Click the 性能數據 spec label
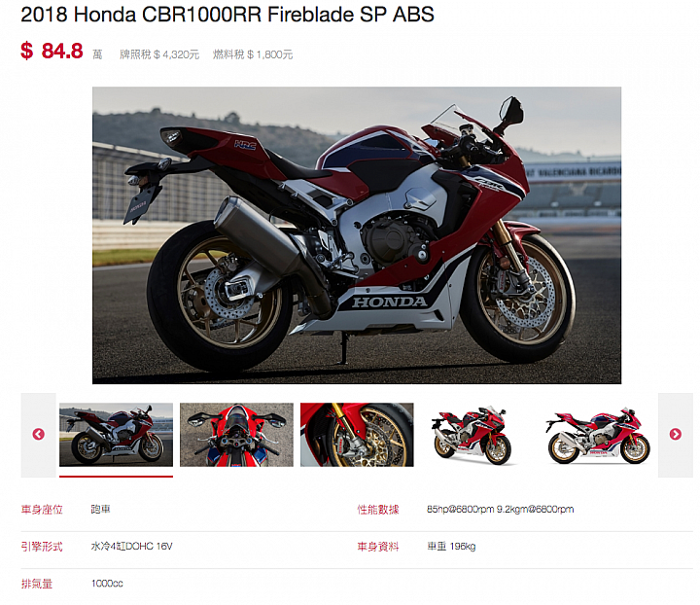 click(378, 510)
